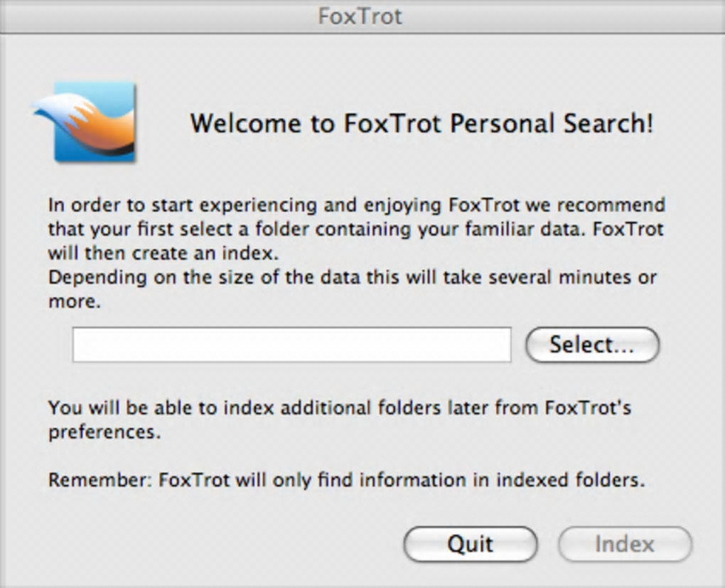Click the line starting "In order to start"
The height and width of the screenshot is (588, 725).
pos(356,205)
